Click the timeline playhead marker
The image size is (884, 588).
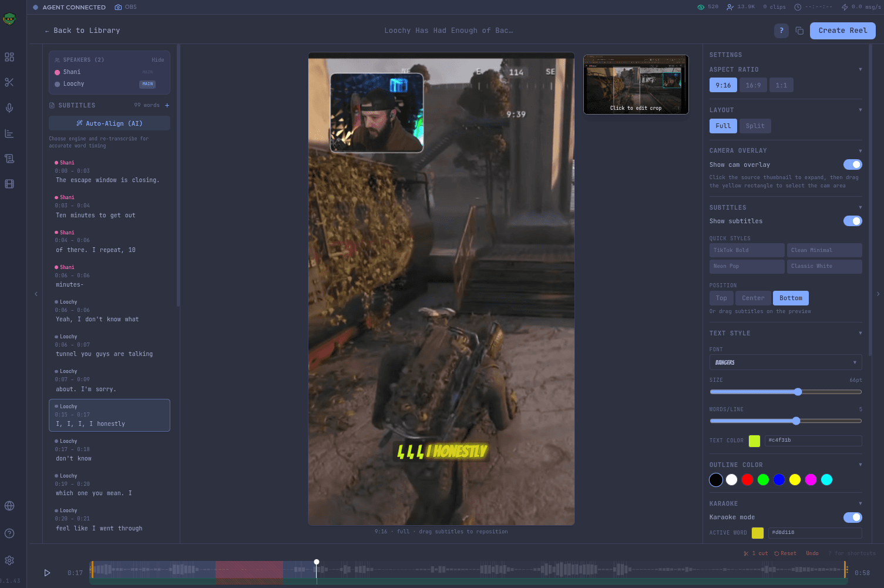(x=317, y=562)
